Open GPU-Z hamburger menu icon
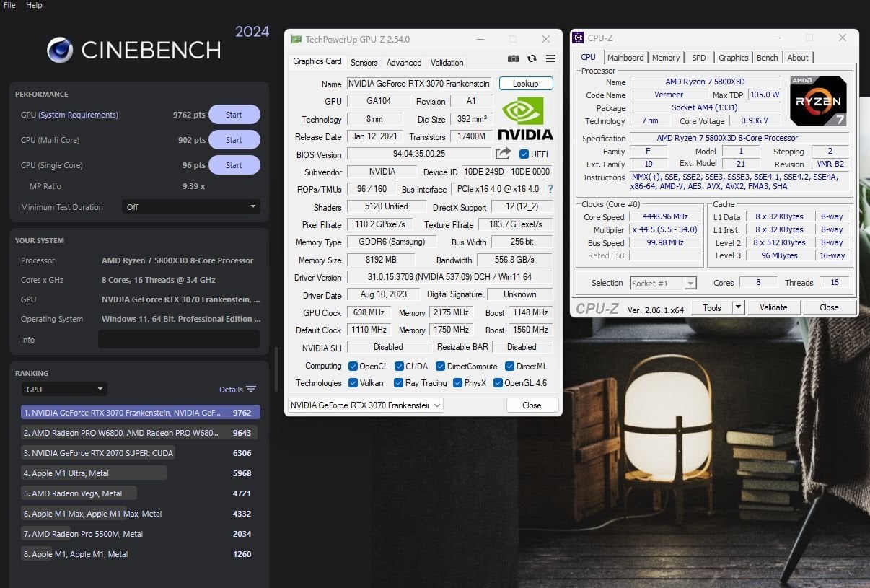 [550, 58]
